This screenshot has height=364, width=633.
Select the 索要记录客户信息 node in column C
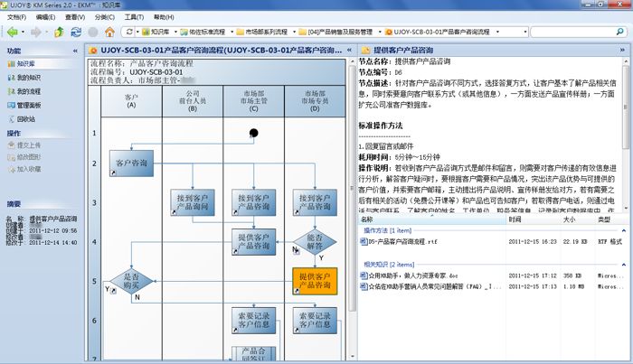[253, 321]
